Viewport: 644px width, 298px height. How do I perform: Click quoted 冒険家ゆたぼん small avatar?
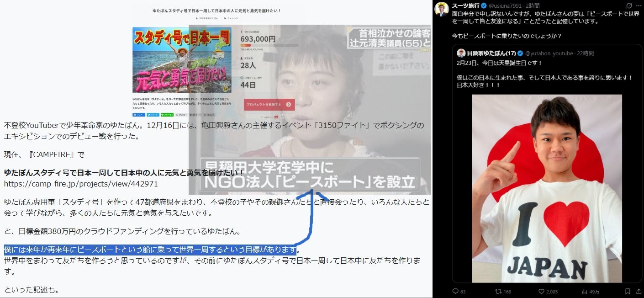[461, 53]
